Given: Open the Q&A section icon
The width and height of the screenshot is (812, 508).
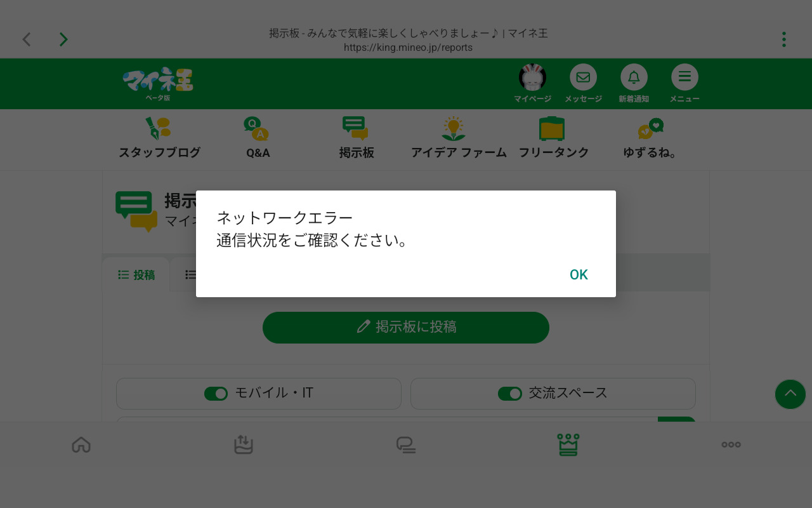Looking at the screenshot, I should [258, 129].
